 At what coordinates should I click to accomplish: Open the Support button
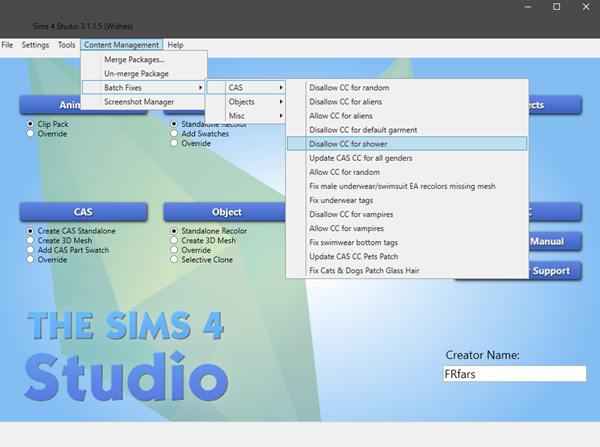click(x=555, y=271)
